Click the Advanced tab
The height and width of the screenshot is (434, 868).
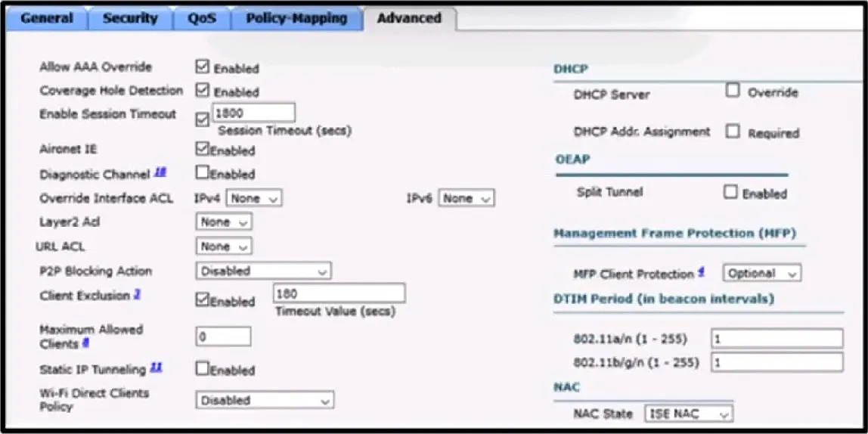410,18
